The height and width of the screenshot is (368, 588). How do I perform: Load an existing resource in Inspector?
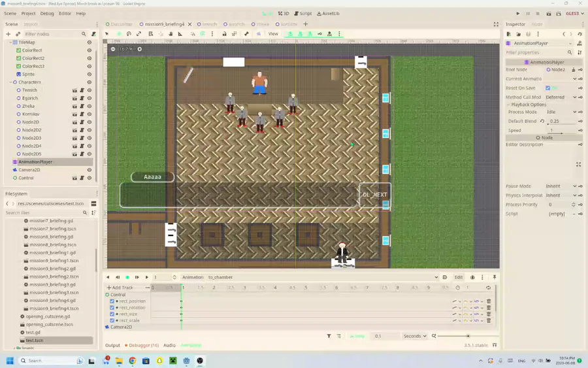(518, 34)
